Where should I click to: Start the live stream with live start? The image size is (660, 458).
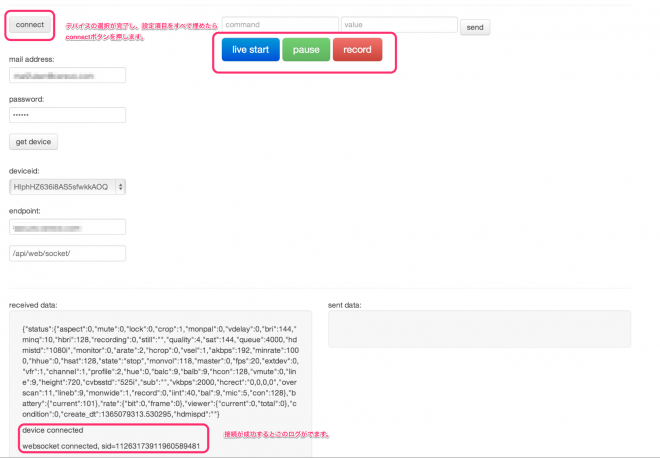(x=250, y=50)
